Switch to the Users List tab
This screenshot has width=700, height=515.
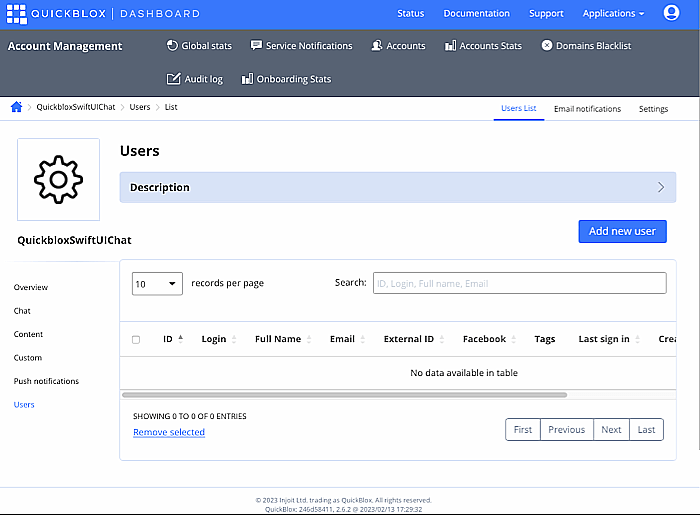[x=519, y=108]
